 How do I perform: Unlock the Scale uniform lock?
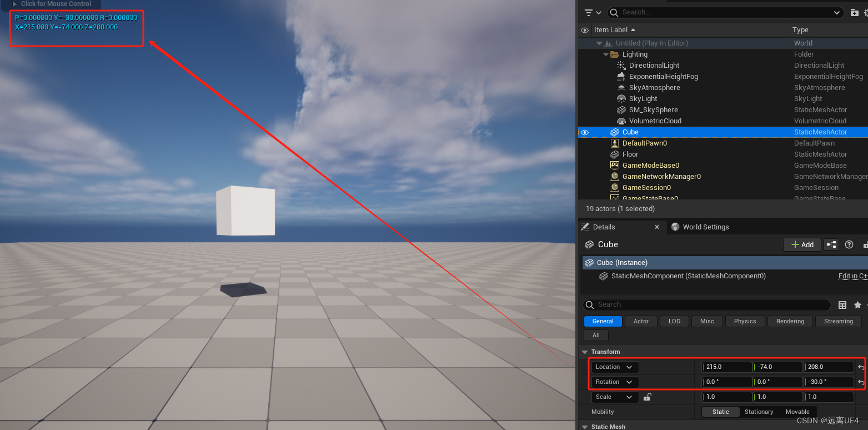coord(647,397)
